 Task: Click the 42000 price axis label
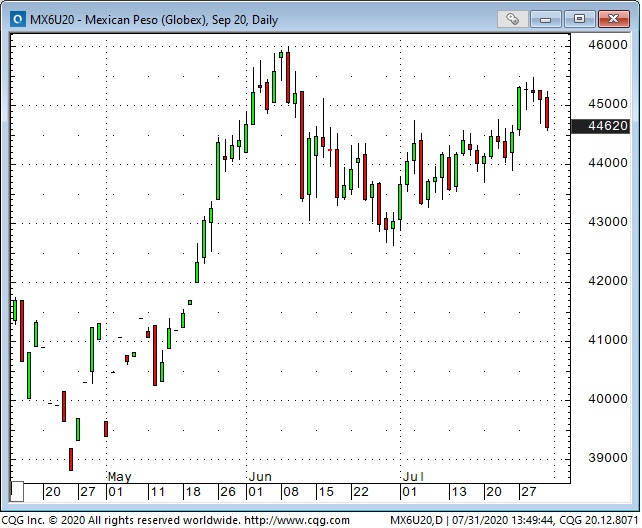pos(608,280)
